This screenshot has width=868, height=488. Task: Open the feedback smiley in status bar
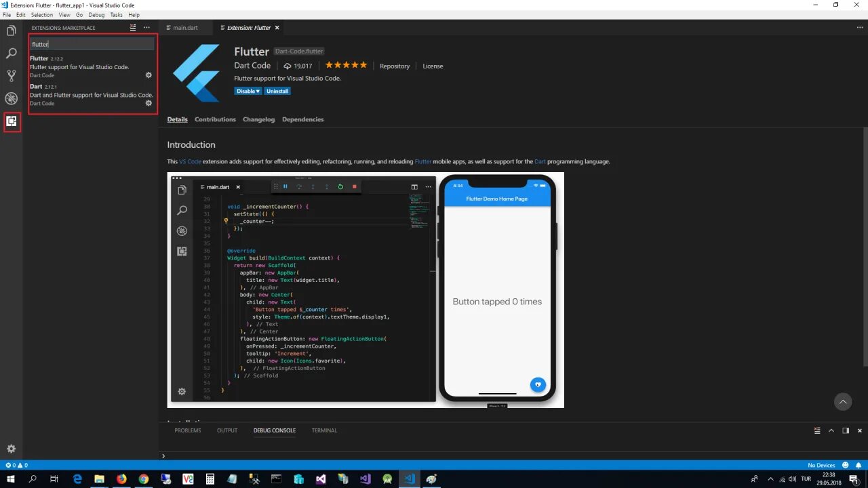(845, 466)
